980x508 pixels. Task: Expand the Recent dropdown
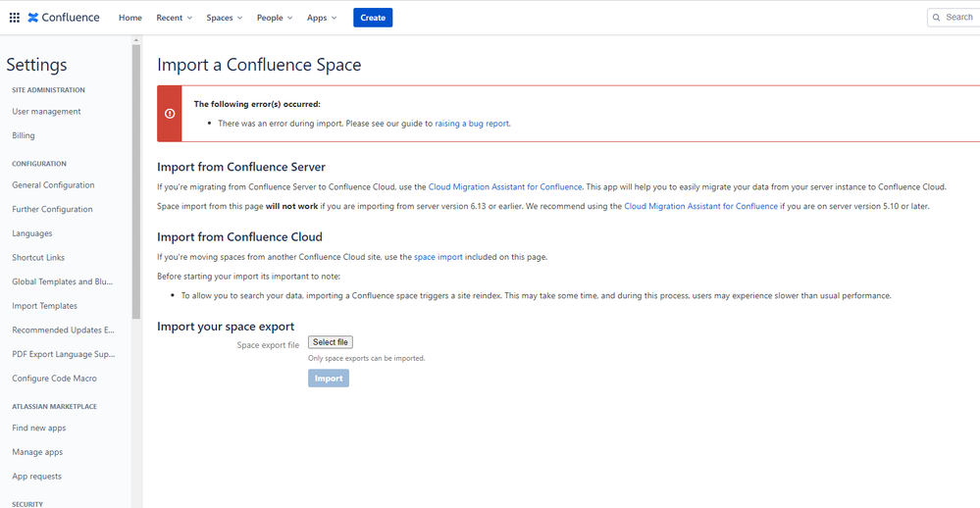[x=174, y=18]
